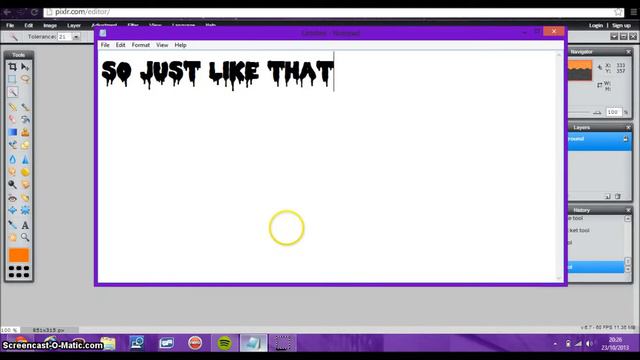Select the Clone stamp tool

pyautogui.click(x=25, y=132)
